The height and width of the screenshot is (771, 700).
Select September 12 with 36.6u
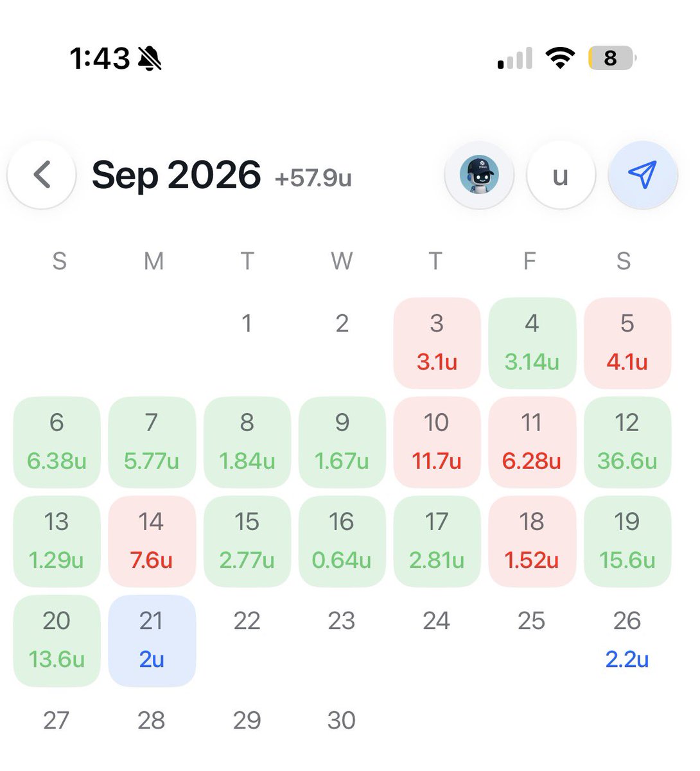pyautogui.click(x=627, y=442)
